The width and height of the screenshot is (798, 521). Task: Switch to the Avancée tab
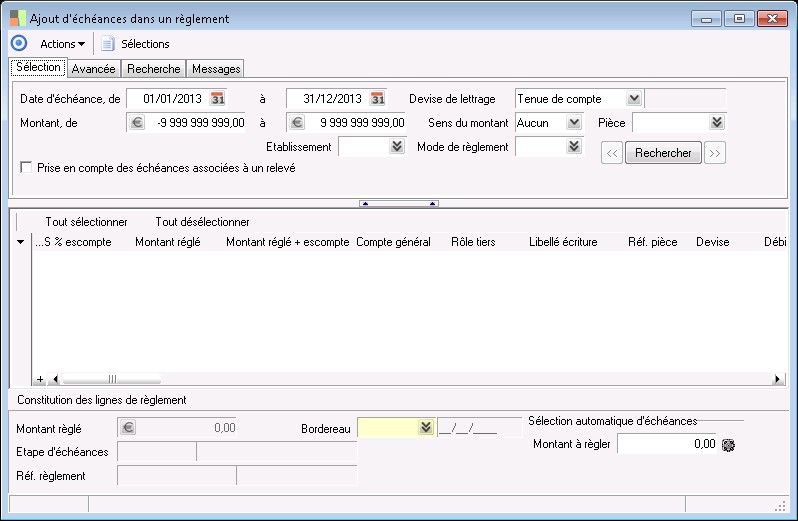94,69
